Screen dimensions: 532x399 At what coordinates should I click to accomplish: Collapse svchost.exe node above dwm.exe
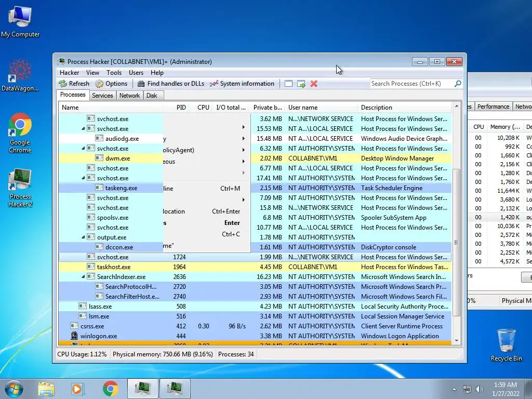83,148
